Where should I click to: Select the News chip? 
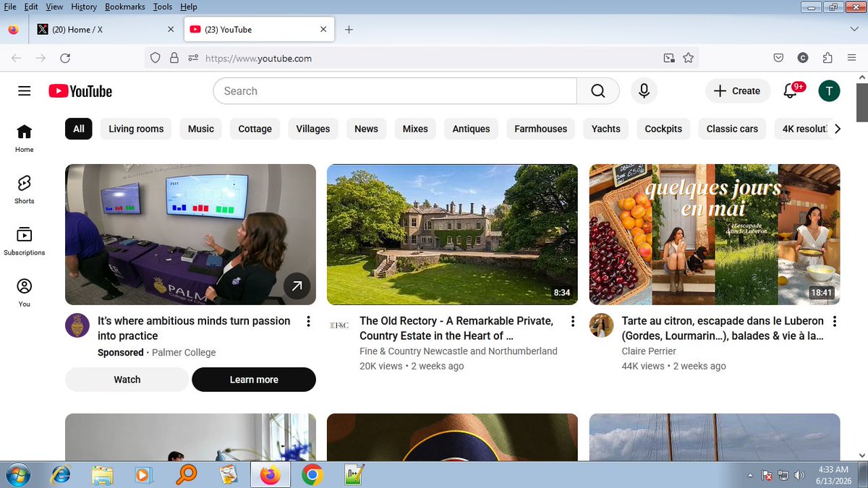(366, 129)
